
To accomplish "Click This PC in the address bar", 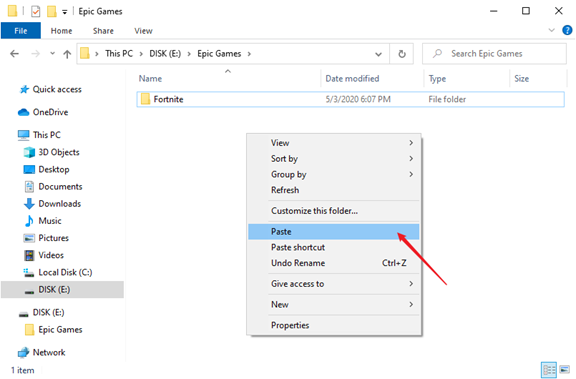I will pyautogui.click(x=119, y=54).
